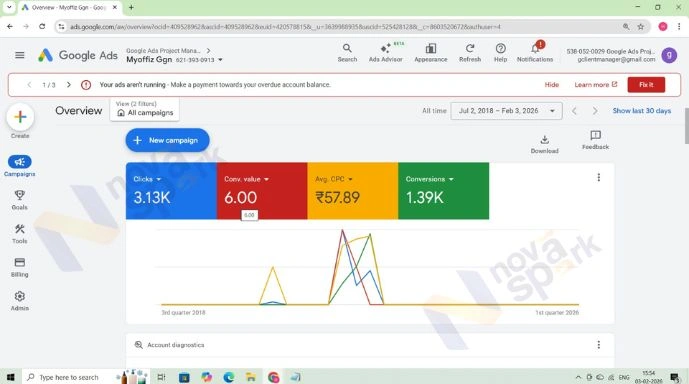This screenshot has width=689, height=384.
Task: Open the Help menu icon
Action: coord(500,53)
